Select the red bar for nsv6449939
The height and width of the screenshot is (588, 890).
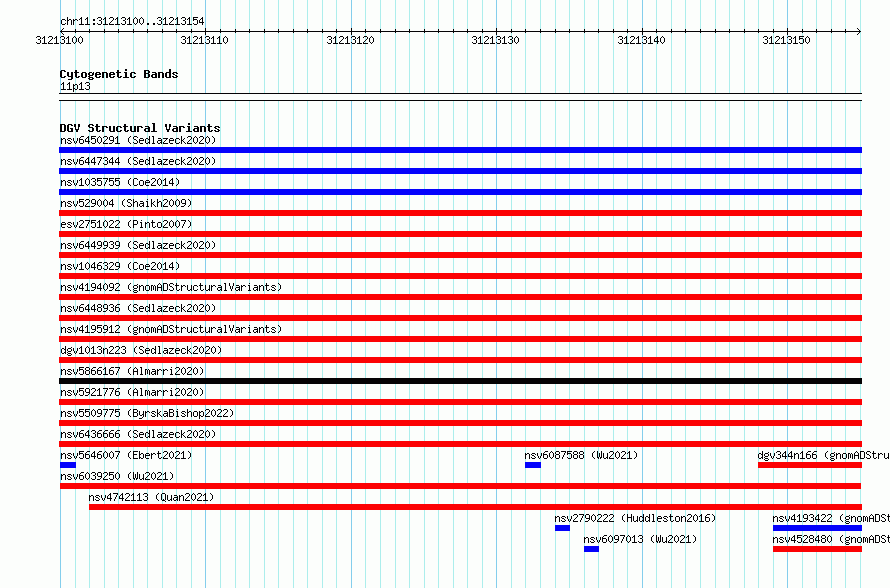(460, 255)
